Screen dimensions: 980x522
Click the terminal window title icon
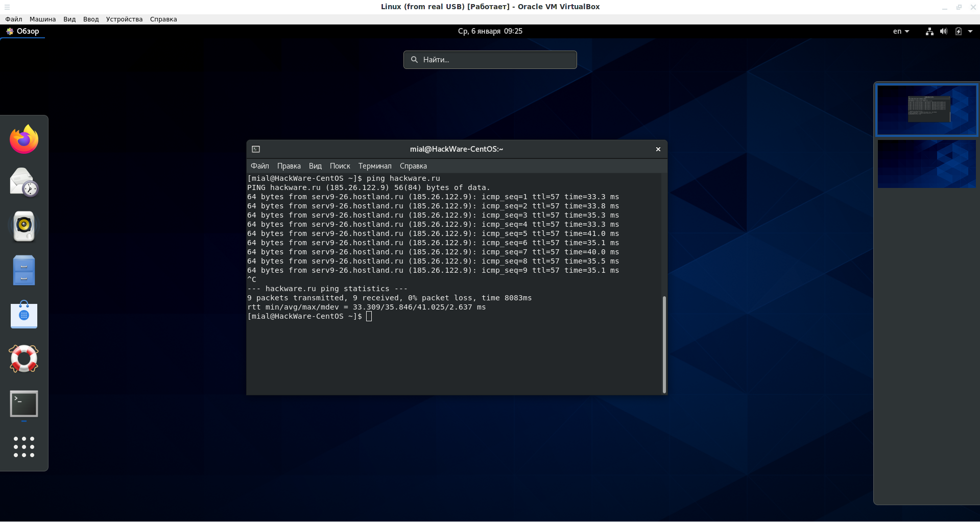[256, 149]
